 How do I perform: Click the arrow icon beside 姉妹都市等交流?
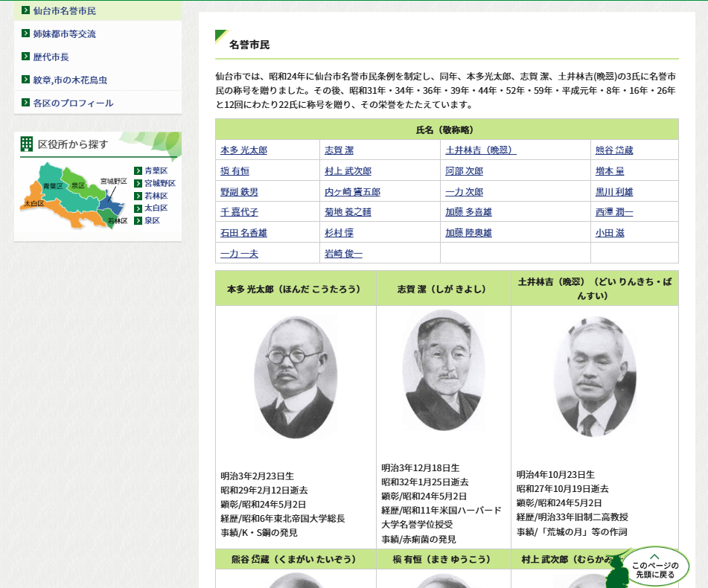tap(25, 33)
